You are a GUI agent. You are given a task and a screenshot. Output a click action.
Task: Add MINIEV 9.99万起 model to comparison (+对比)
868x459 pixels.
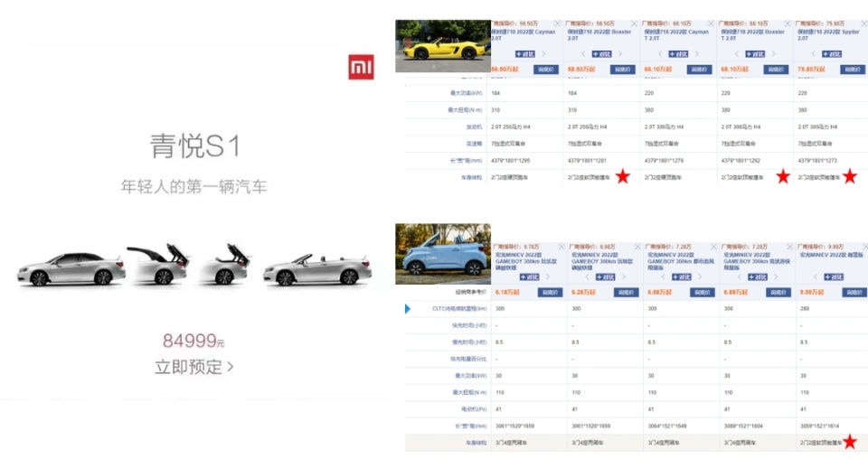coord(834,276)
